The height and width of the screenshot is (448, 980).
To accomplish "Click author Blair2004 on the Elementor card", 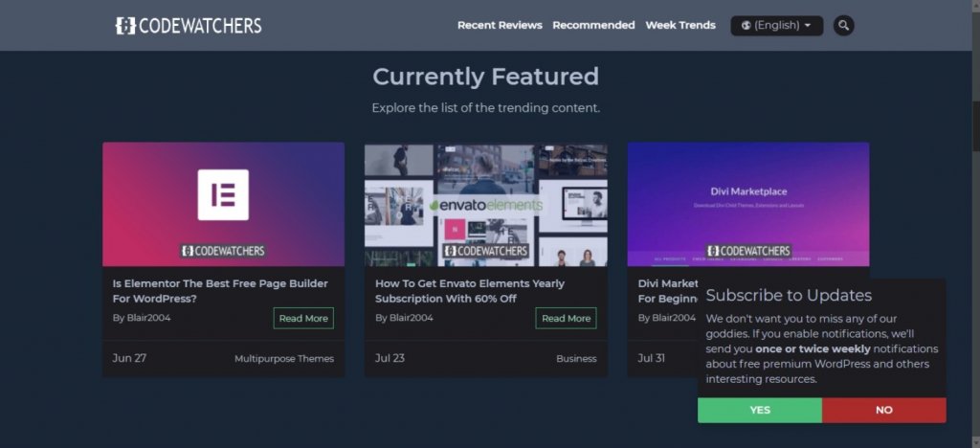I will pyautogui.click(x=148, y=318).
